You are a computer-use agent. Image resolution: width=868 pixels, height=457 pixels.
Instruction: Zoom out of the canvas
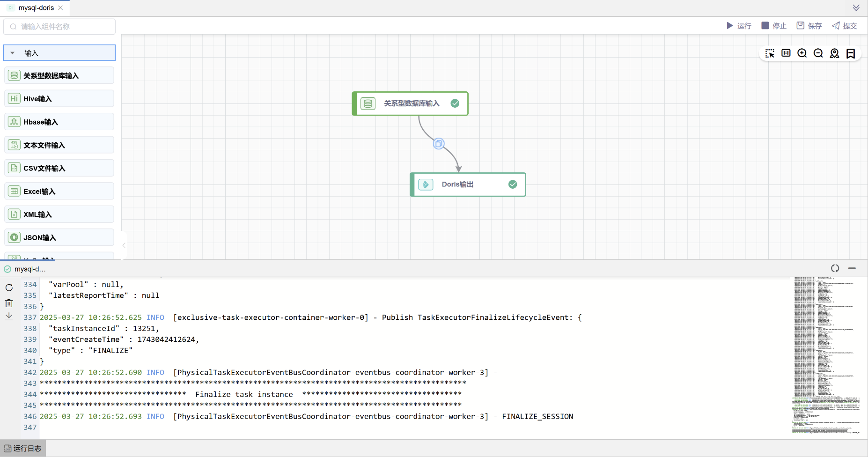coord(818,53)
